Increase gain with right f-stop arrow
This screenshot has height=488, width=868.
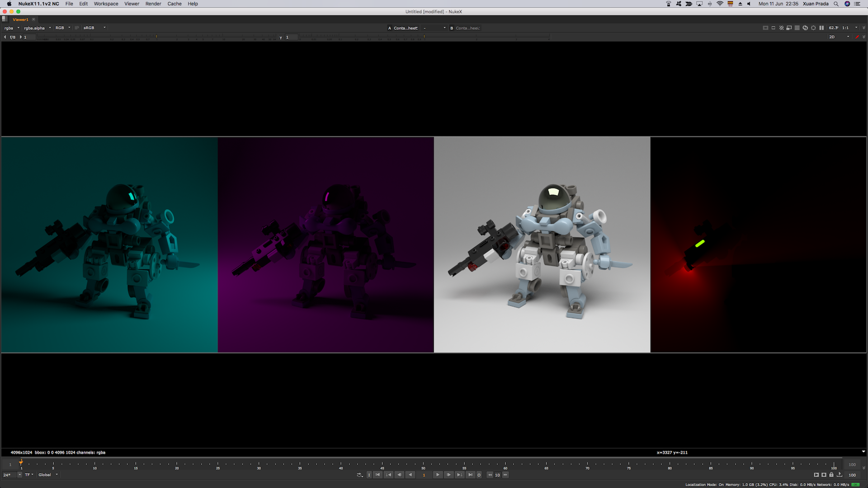point(20,37)
